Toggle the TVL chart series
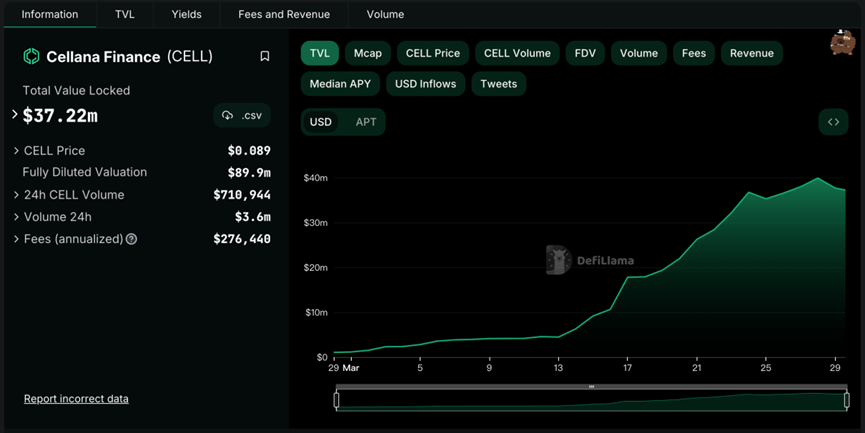Viewport: 865px width, 433px height. [320, 53]
